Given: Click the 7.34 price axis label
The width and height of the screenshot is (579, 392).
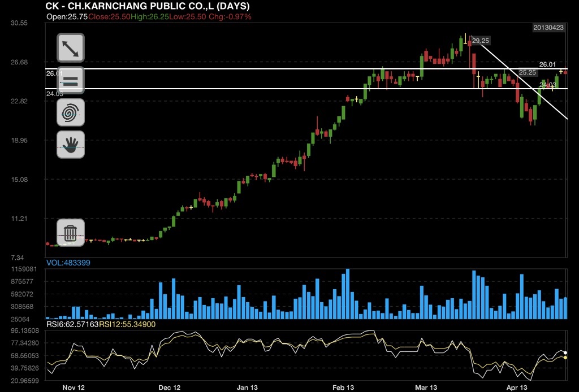Looking at the screenshot, I should pos(18,258).
